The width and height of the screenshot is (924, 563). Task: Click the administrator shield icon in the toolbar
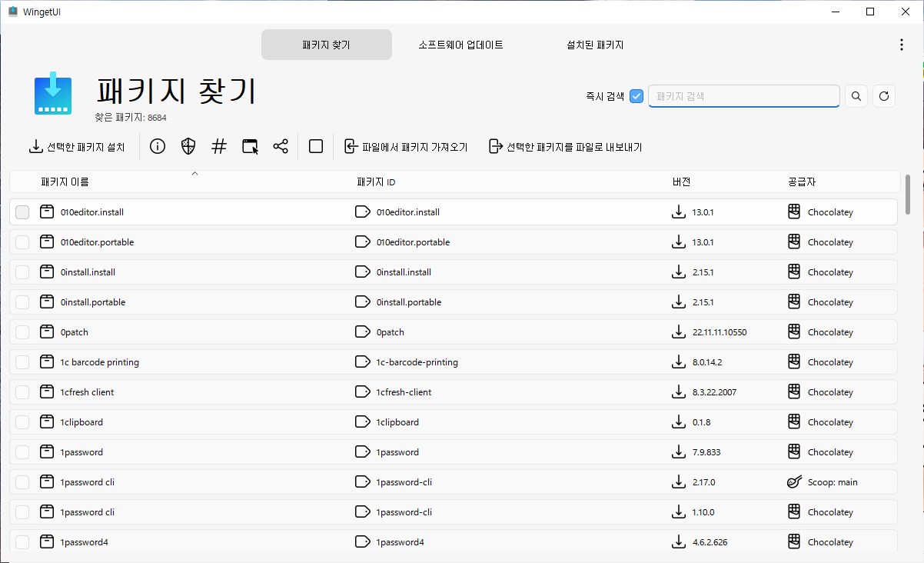188,146
